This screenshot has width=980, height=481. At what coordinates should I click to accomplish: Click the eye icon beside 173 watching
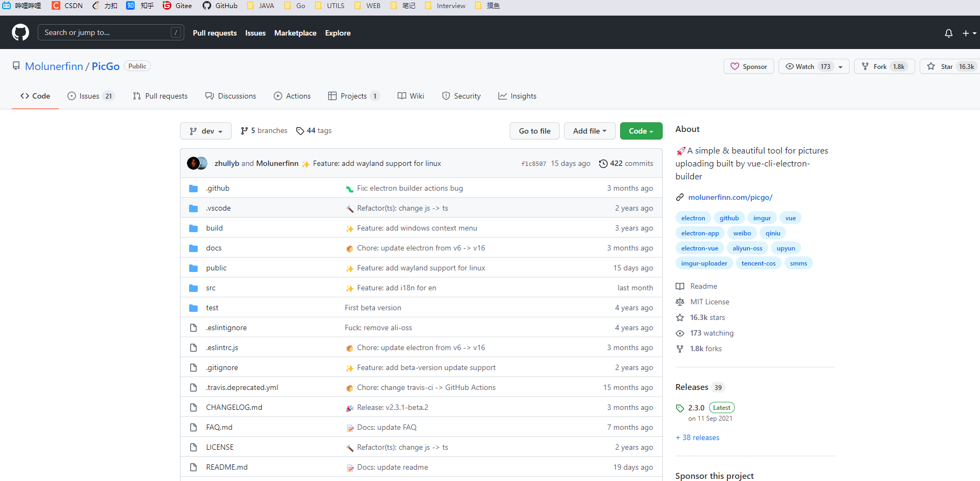click(680, 333)
